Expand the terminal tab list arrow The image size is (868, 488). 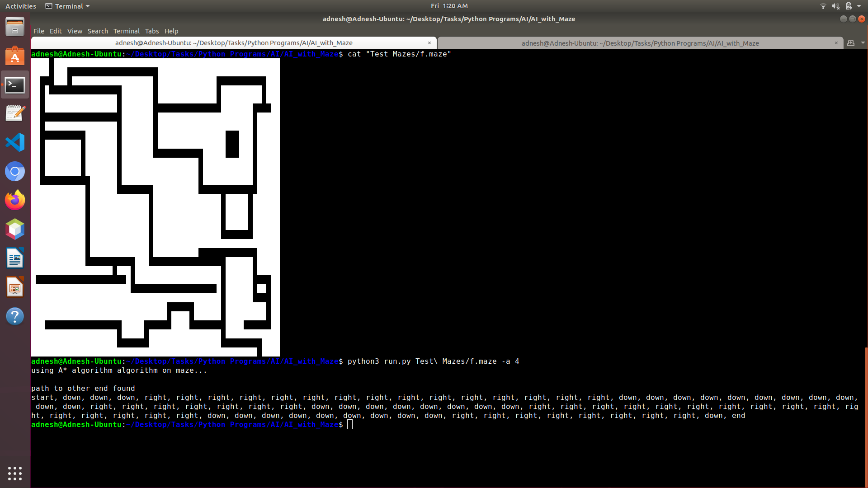tap(863, 43)
